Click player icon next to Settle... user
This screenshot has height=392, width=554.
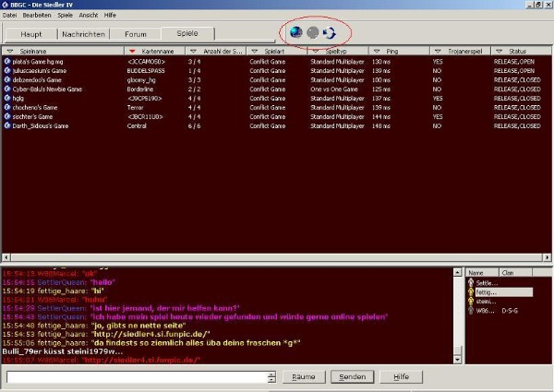click(x=471, y=282)
